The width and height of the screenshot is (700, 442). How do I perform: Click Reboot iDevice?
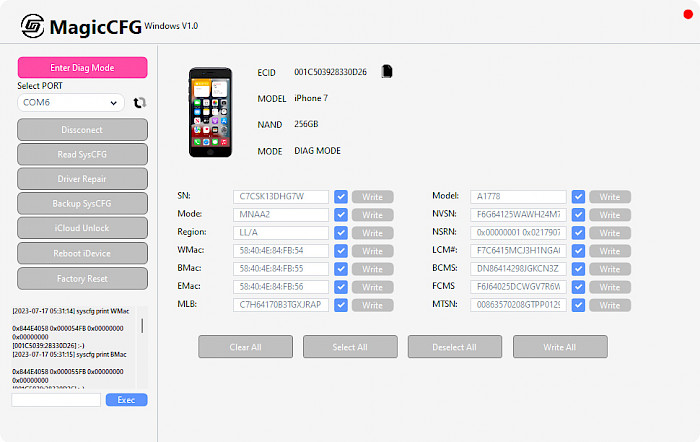[83, 253]
